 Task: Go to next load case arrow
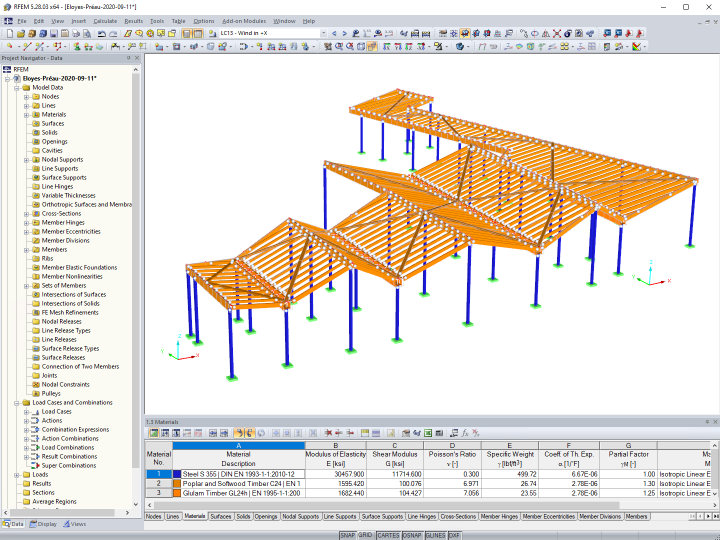[x=344, y=34]
